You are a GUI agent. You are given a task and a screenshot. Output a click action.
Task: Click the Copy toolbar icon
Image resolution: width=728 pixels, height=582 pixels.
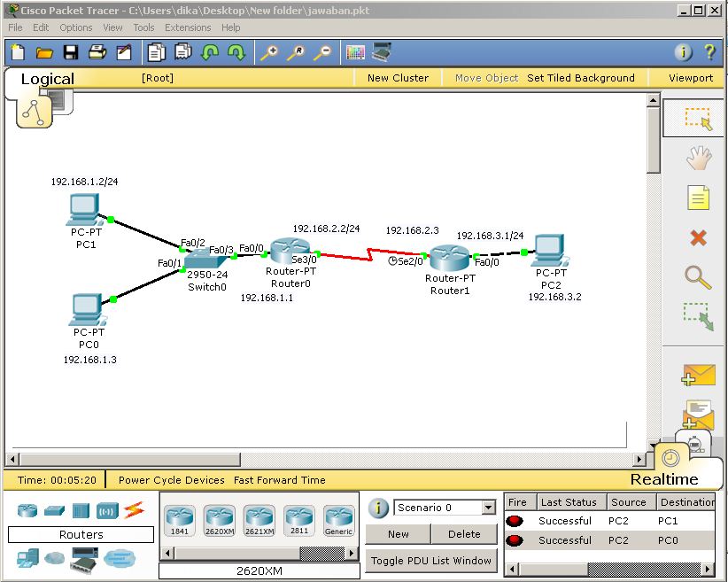point(157,52)
